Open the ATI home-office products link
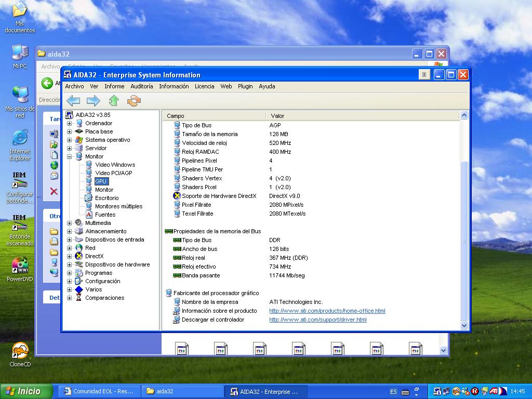Image resolution: width=532 pixels, height=399 pixels. (327, 311)
